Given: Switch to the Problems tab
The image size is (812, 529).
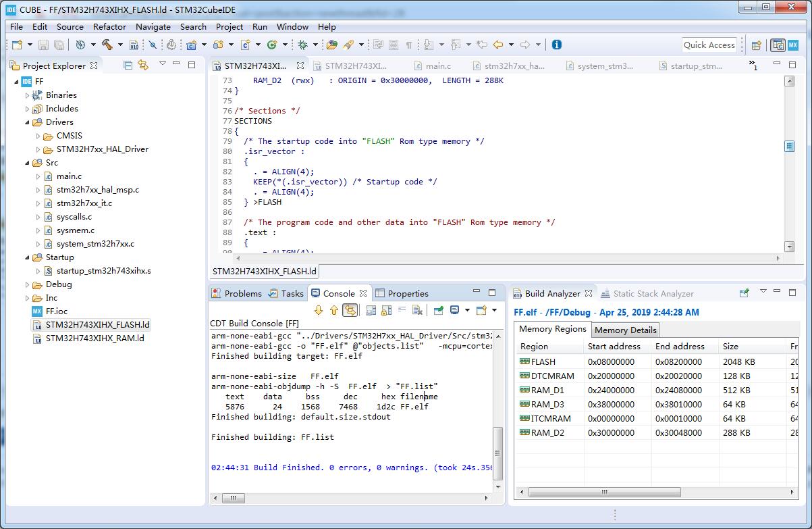Looking at the screenshot, I should tap(236, 293).
